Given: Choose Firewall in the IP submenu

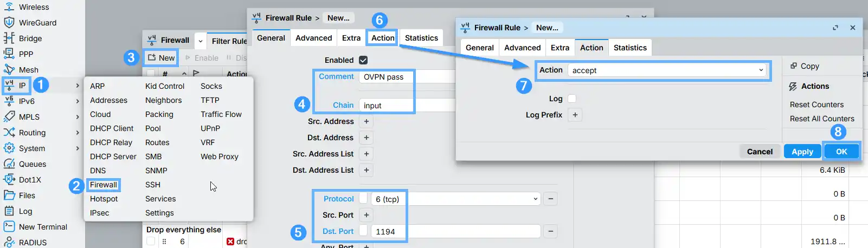Looking at the screenshot, I should coord(104,185).
